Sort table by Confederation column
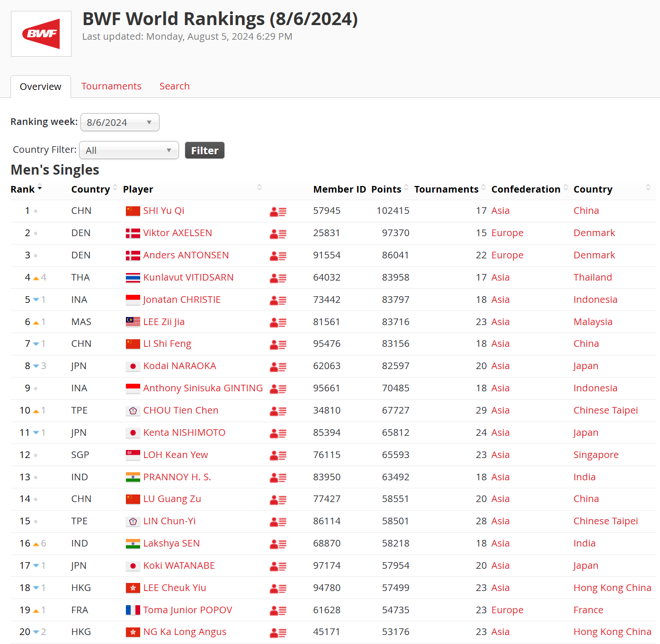This screenshot has height=644, width=660. [529, 189]
